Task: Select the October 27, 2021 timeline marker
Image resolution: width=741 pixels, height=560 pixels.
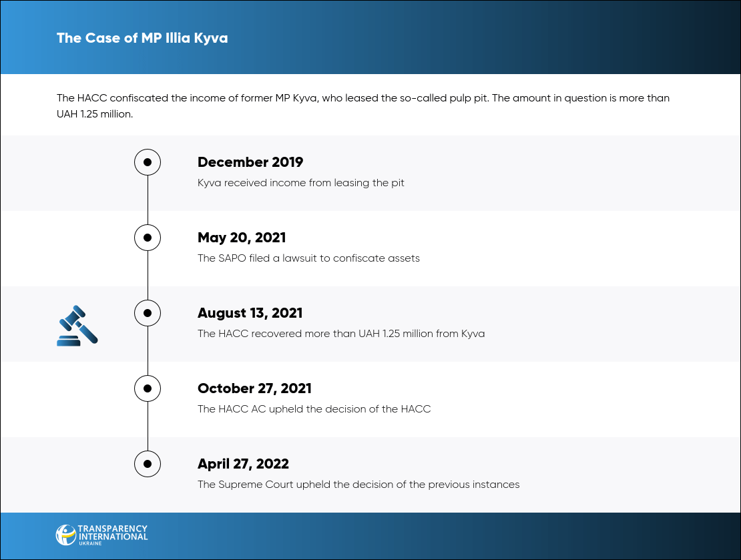Action: click(x=148, y=388)
